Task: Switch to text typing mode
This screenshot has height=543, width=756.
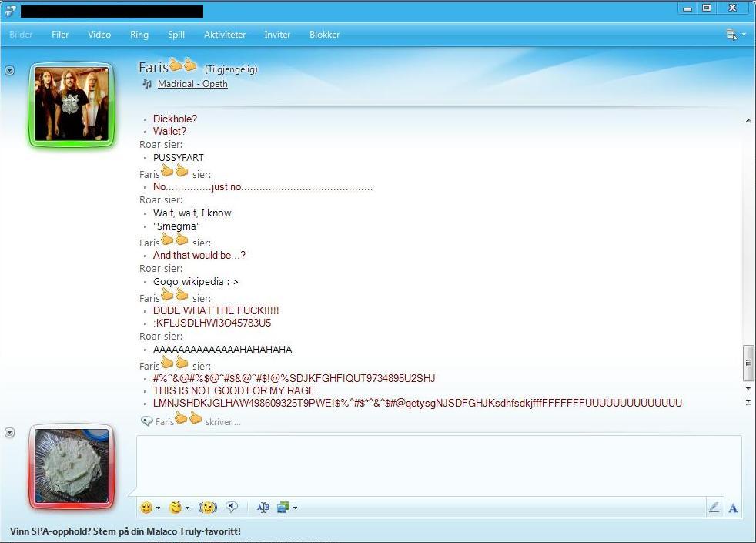Action: 733,508
